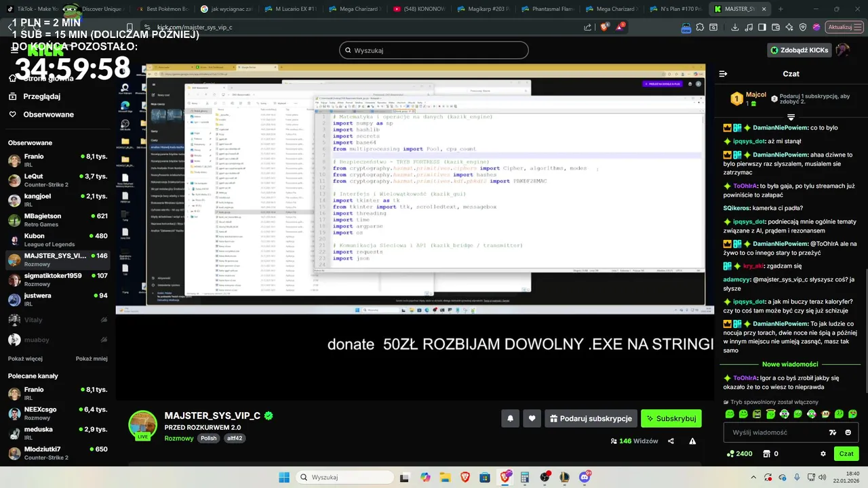Click the Windows Start button
868x488 pixels.
pyautogui.click(x=284, y=477)
